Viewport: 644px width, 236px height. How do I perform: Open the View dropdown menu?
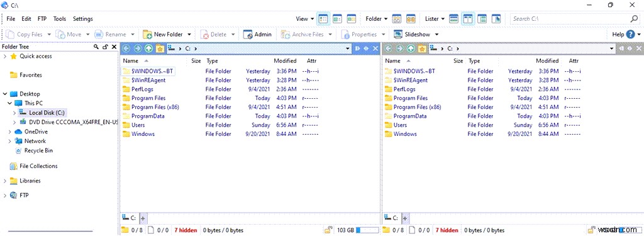305,18
